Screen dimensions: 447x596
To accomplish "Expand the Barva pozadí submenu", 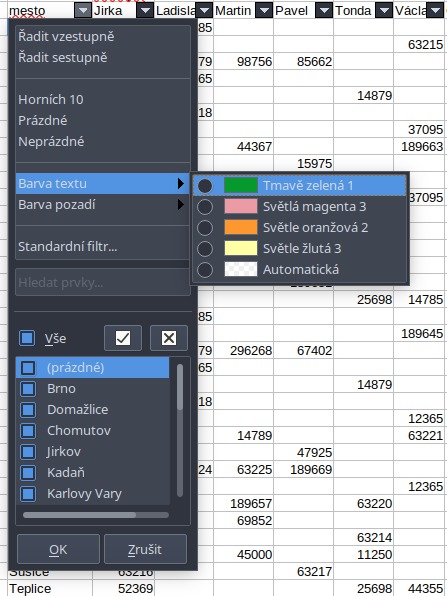I will [x=103, y=205].
